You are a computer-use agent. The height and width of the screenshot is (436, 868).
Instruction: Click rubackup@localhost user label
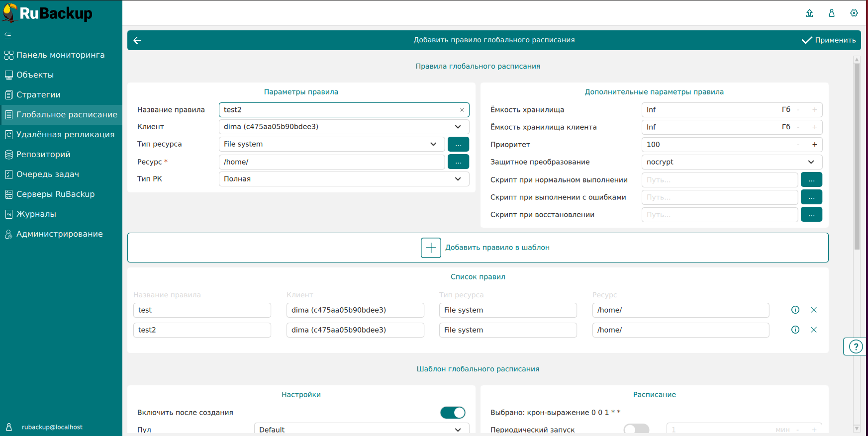pos(52,427)
